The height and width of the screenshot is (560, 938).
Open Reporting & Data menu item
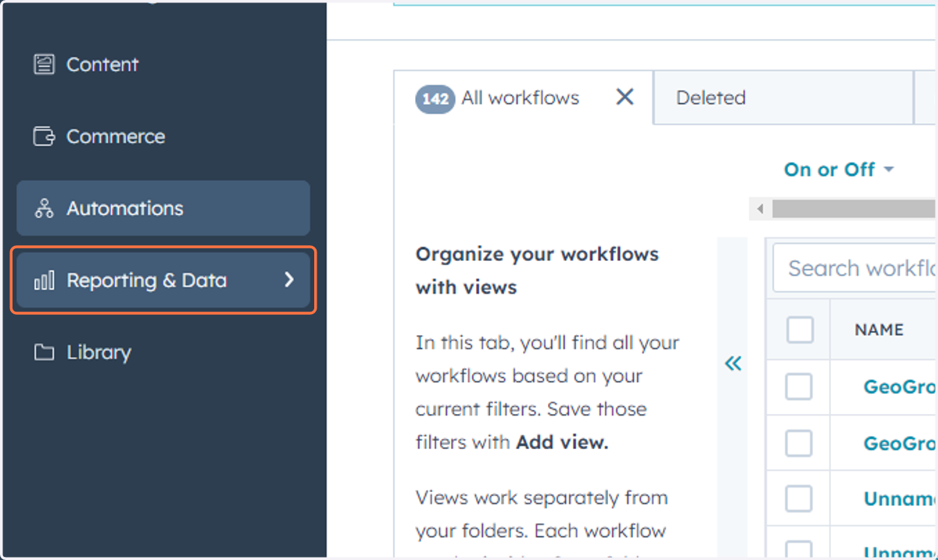coord(163,280)
